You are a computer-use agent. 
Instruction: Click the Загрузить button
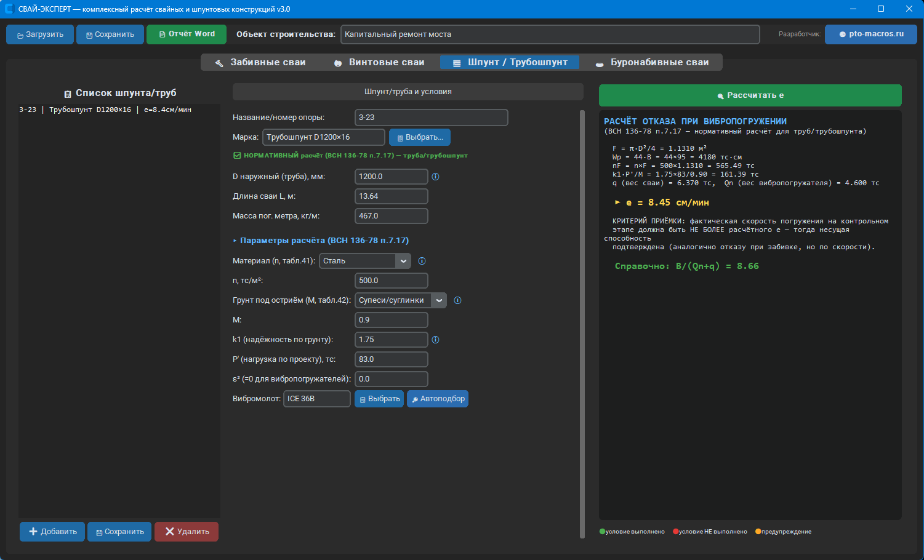(x=40, y=34)
